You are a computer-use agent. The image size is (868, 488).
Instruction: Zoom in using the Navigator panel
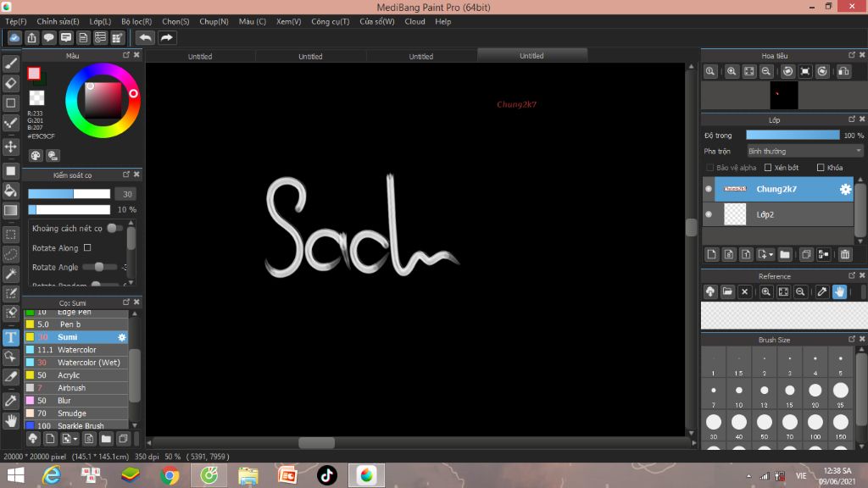[732, 71]
